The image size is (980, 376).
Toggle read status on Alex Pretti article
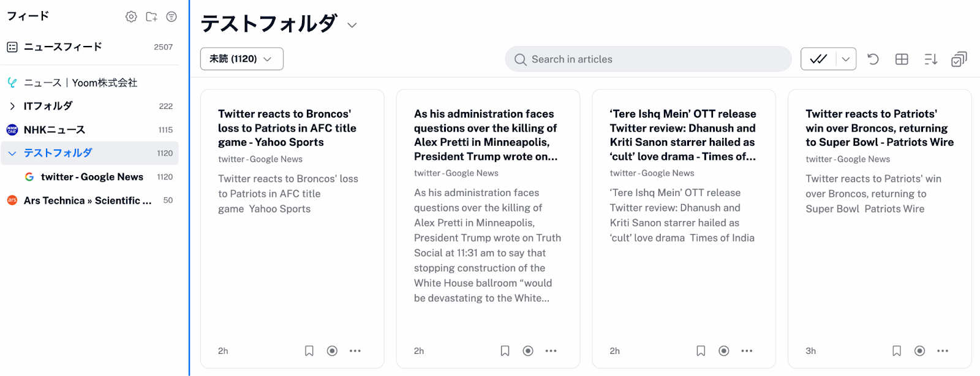coord(528,351)
